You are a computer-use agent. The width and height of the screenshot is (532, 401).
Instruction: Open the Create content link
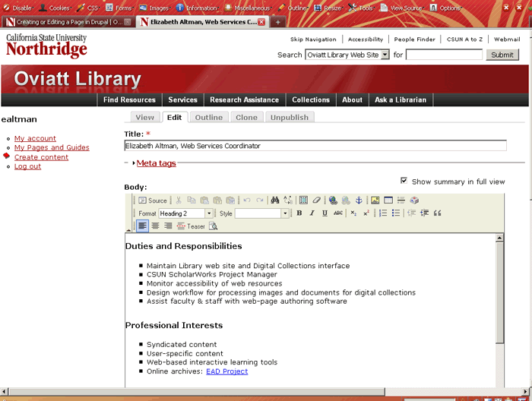point(41,157)
